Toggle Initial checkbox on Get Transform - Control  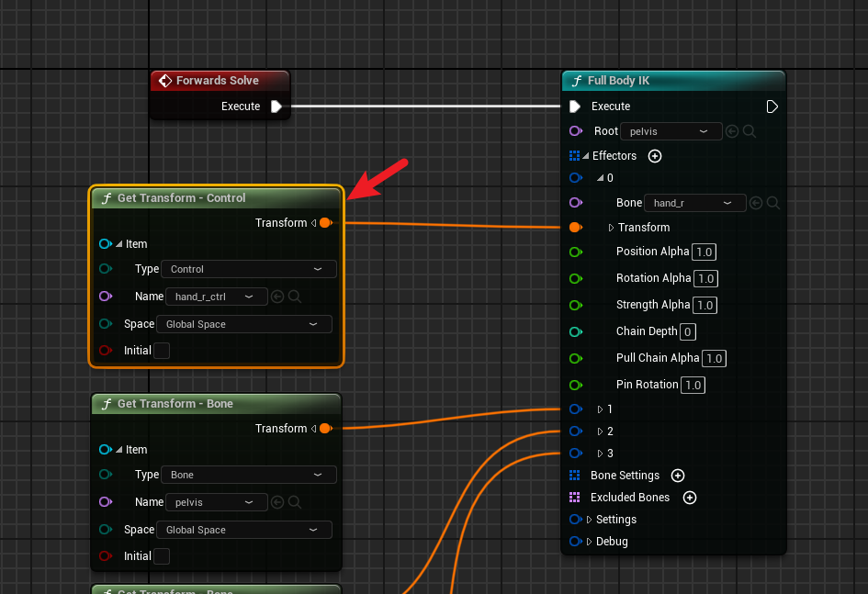coord(162,351)
